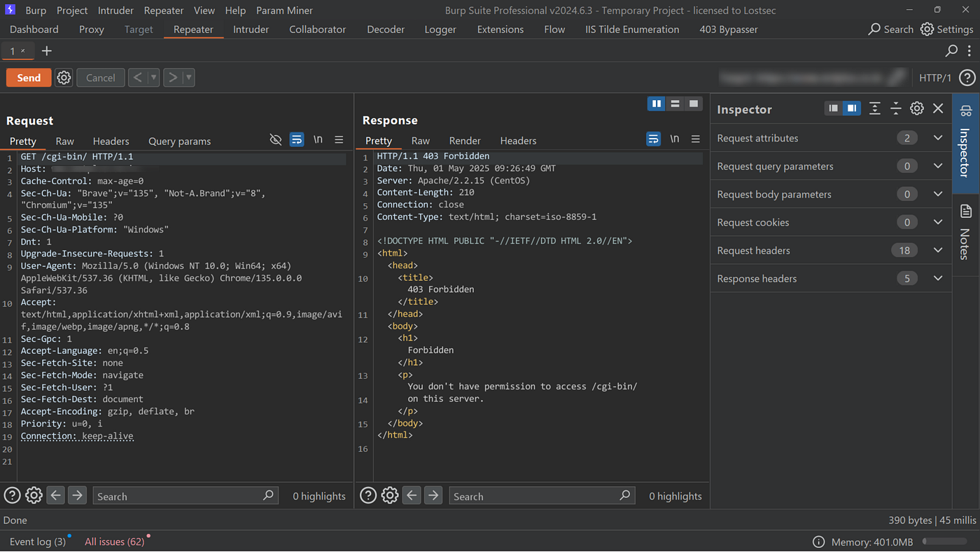
Task: Toggle line wrap in the Response panel
Action: (653, 139)
